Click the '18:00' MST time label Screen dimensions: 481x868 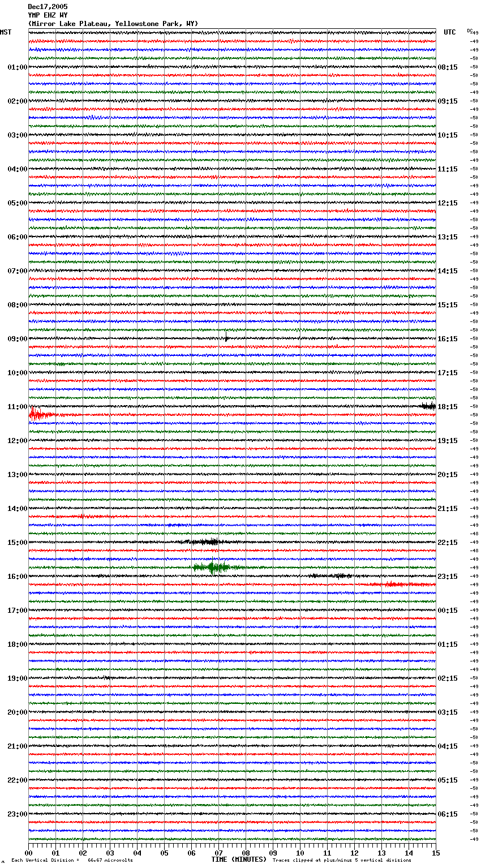point(18,644)
